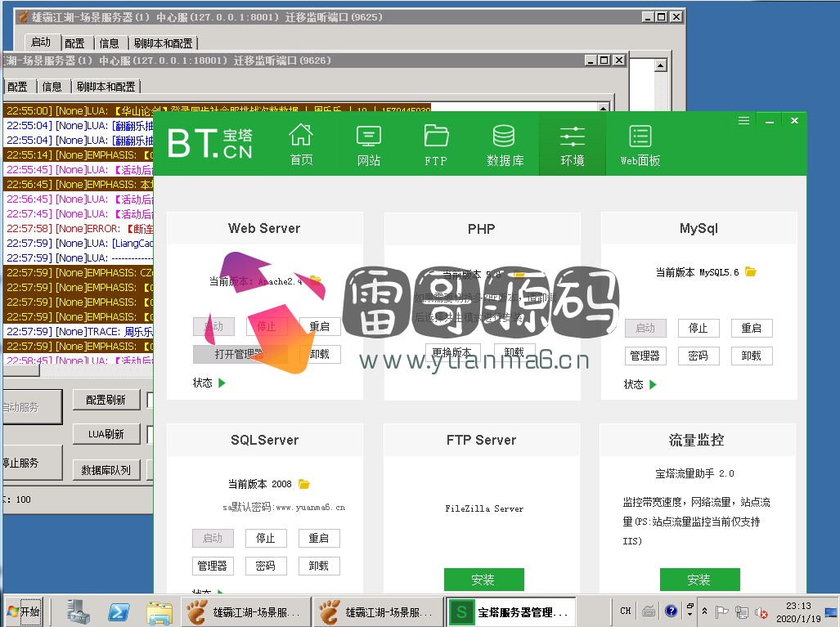Open Windows Explorer from the taskbar
840x627 pixels.
coord(159,612)
